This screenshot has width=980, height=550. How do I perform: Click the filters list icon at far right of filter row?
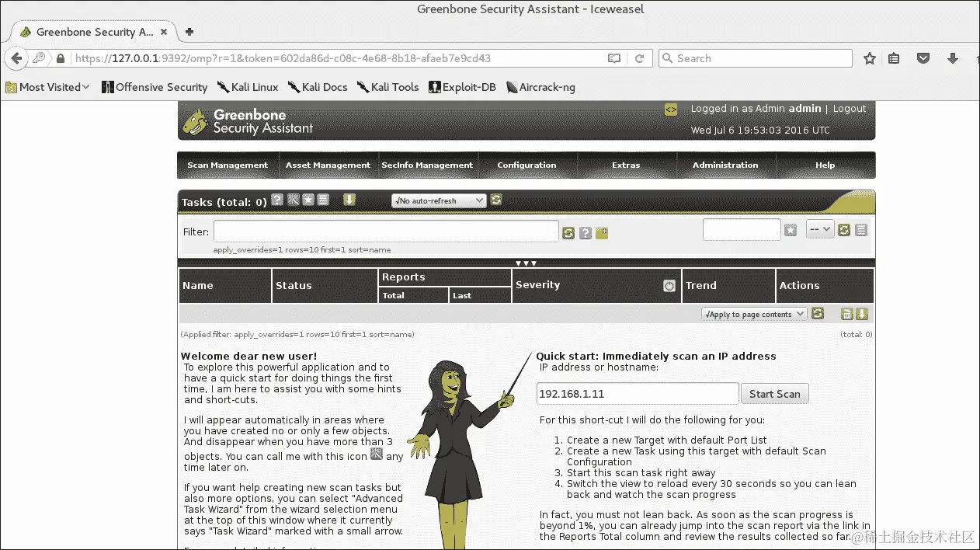click(861, 230)
